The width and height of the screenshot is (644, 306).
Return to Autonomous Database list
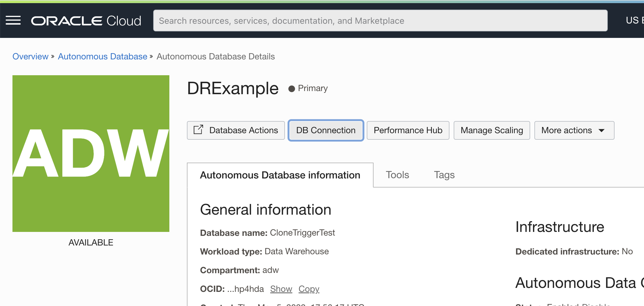pyautogui.click(x=102, y=56)
